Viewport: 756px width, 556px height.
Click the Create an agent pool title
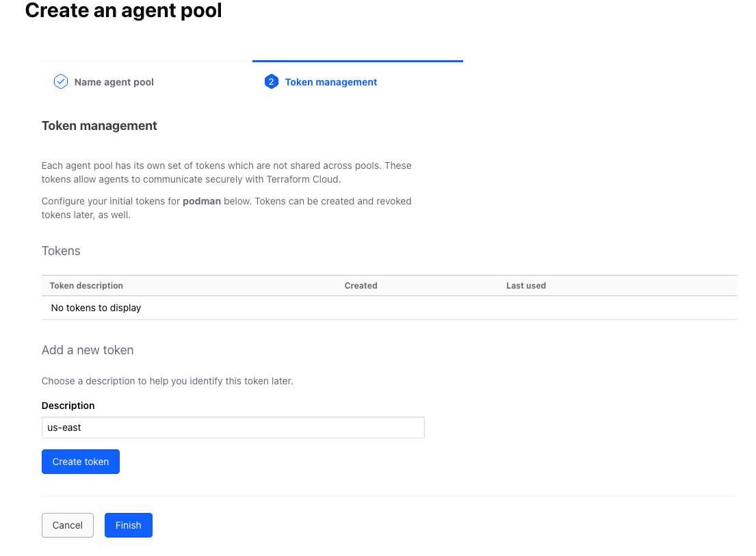pyautogui.click(x=123, y=11)
